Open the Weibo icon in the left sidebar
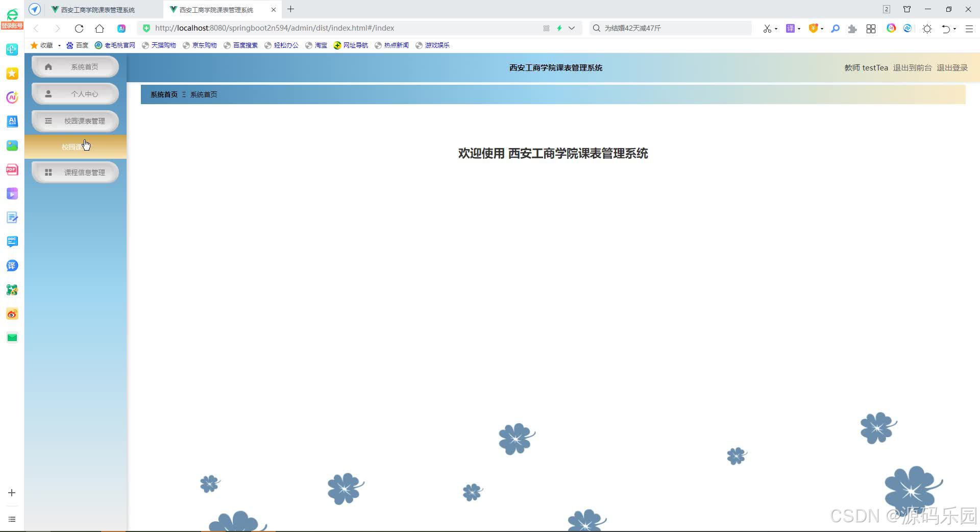The width and height of the screenshot is (980, 532). click(12, 314)
